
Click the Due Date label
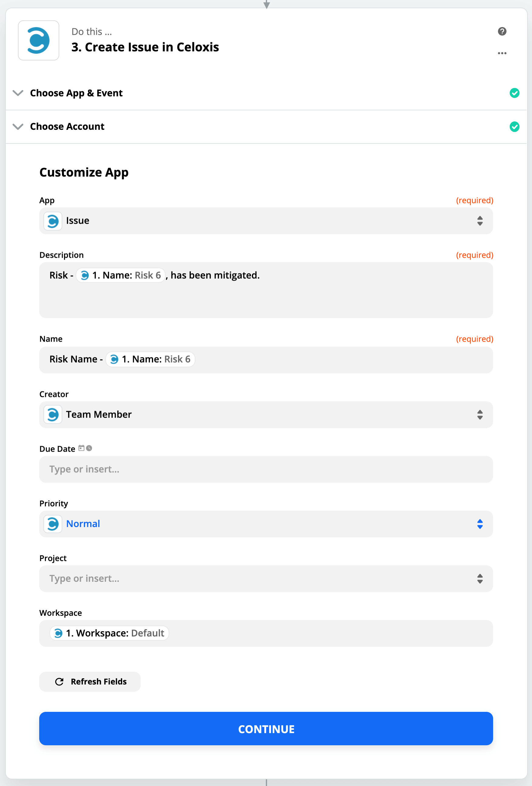(x=57, y=449)
